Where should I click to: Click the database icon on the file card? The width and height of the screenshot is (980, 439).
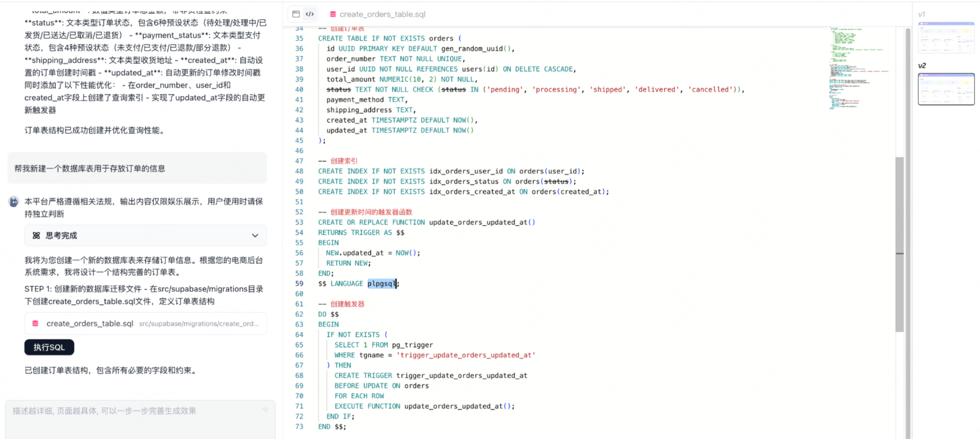tap(36, 324)
